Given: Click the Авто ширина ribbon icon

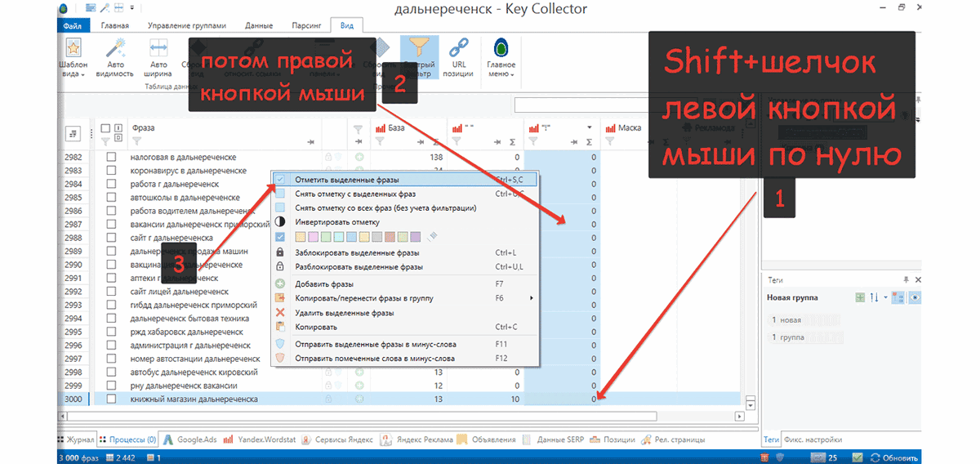Looking at the screenshot, I should [159, 47].
